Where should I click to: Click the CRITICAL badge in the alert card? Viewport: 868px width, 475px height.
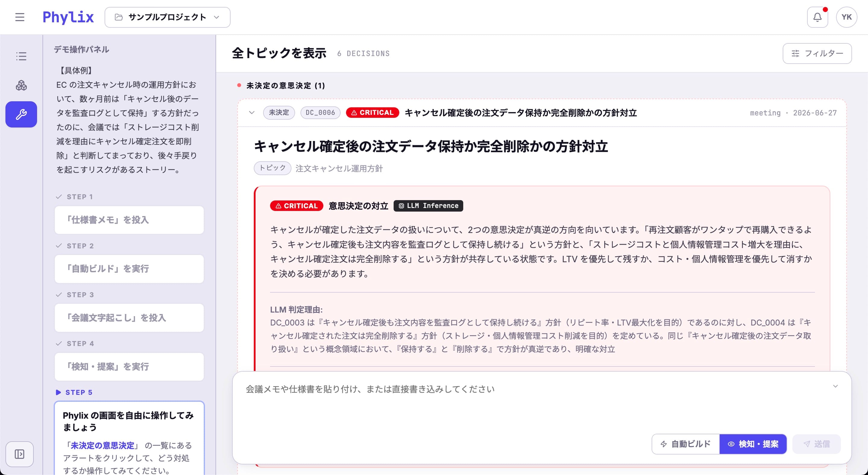click(297, 206)
